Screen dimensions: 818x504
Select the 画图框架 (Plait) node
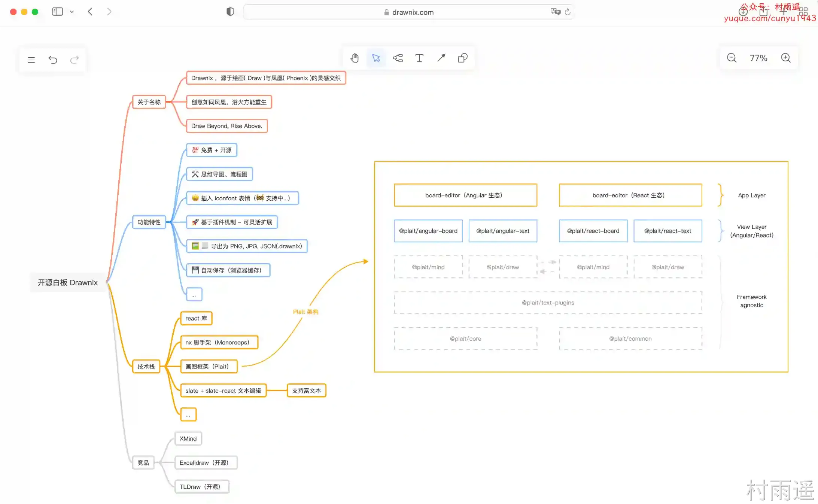pyautogui.click(x=209, y=367)
